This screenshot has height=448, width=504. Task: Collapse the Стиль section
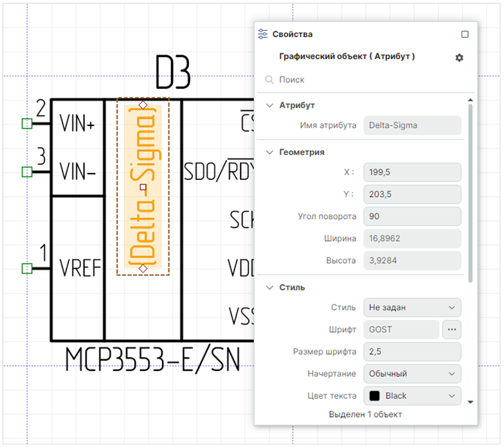pyautogui.click(x=269, y=287)
